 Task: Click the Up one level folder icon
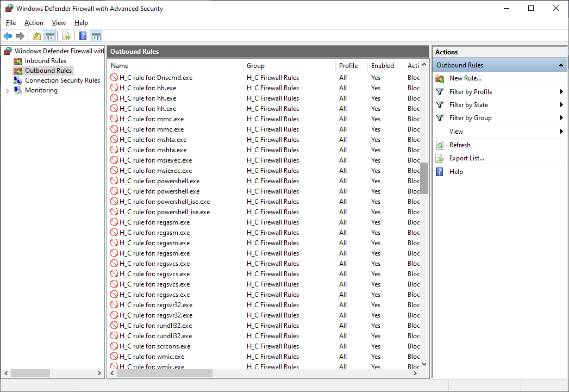(x=36, y=36)
